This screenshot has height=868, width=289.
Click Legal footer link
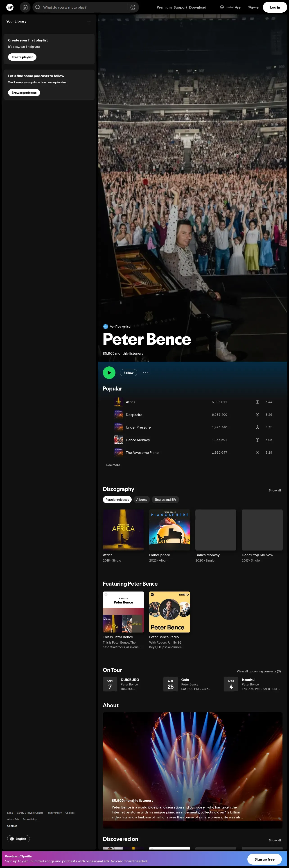coord(10,813)
